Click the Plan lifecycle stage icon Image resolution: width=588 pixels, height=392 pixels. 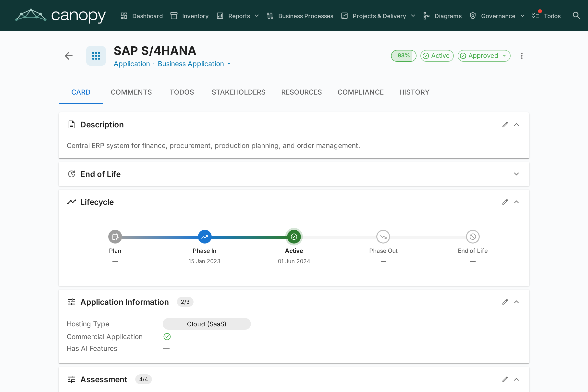[x=115, y=236]
